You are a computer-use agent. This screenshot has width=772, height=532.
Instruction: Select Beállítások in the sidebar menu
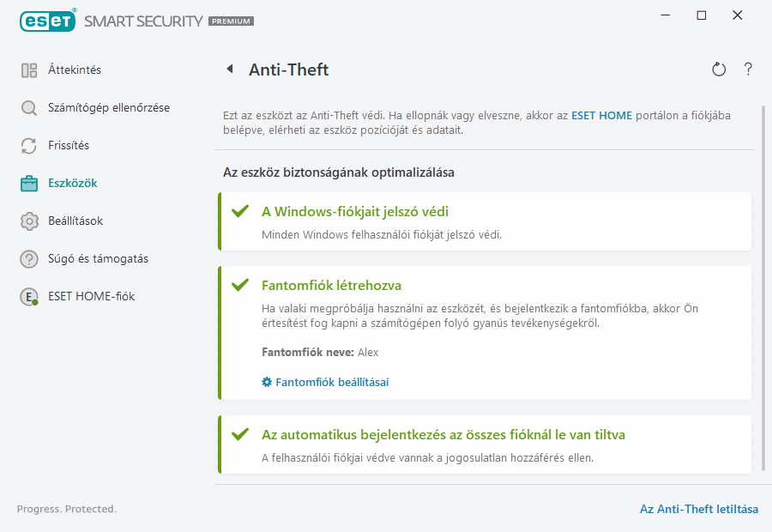click(x=75, y=221)
